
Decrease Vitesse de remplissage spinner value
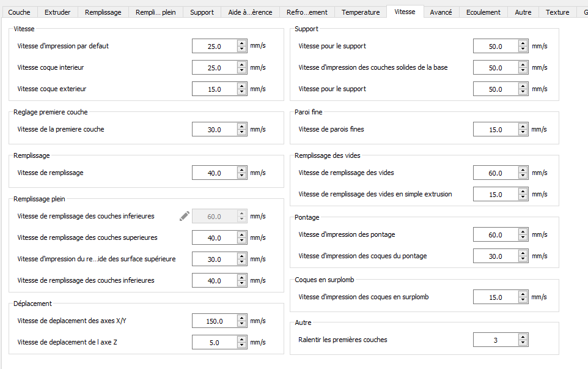[241, 176]
